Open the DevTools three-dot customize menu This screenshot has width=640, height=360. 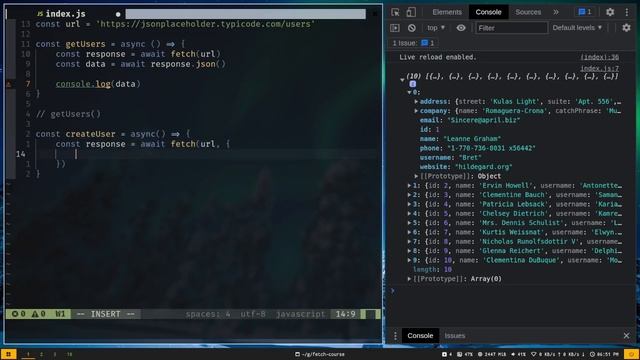pos(627,12)
